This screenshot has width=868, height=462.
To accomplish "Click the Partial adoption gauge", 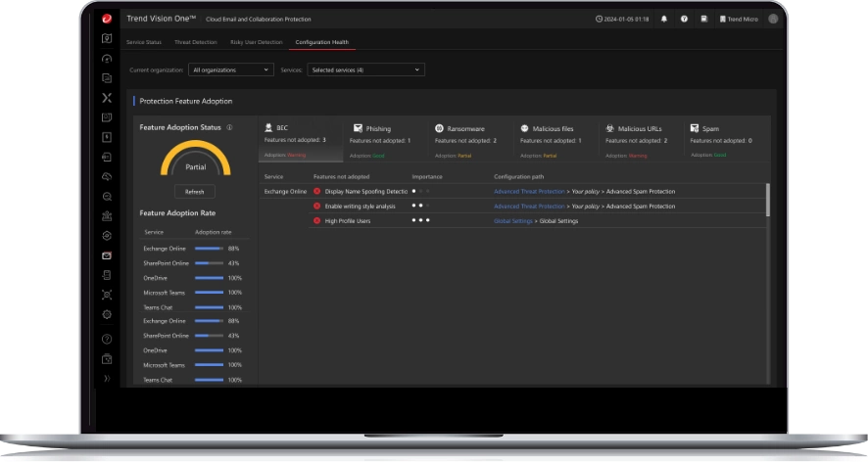I will [x=195, y=159].
